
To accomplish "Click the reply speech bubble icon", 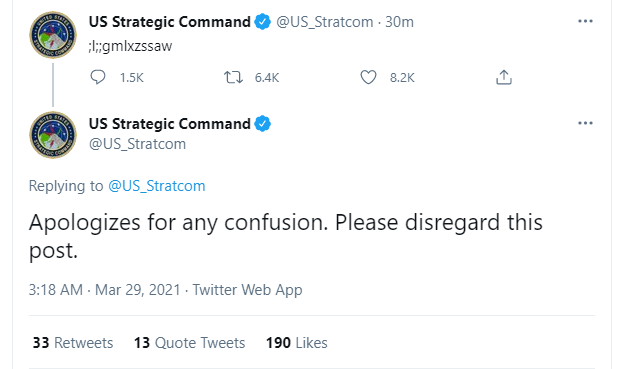I will pyautogui.click(x=98, y=77).
